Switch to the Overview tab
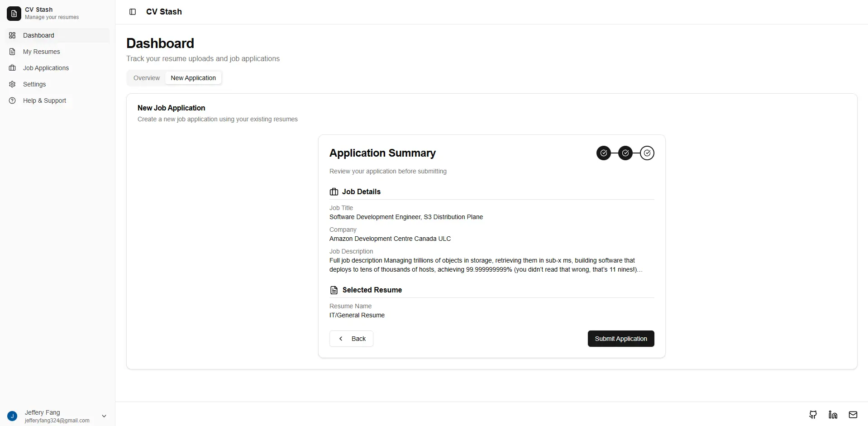Screen dimensions: 868x426 [x=147, y=78]
